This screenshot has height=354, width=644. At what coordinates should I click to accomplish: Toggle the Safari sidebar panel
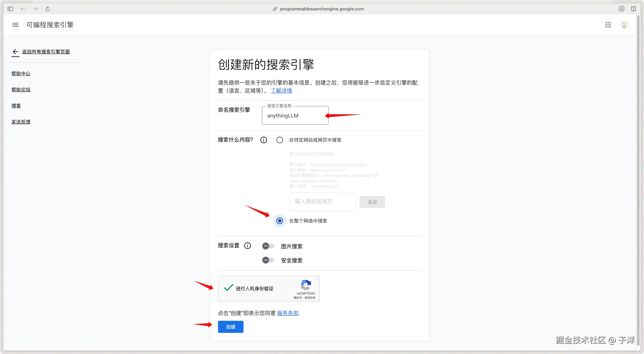coord(10,9)
